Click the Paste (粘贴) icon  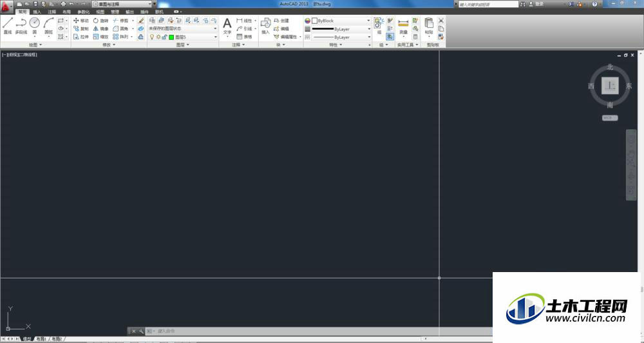tap(429, 26)
